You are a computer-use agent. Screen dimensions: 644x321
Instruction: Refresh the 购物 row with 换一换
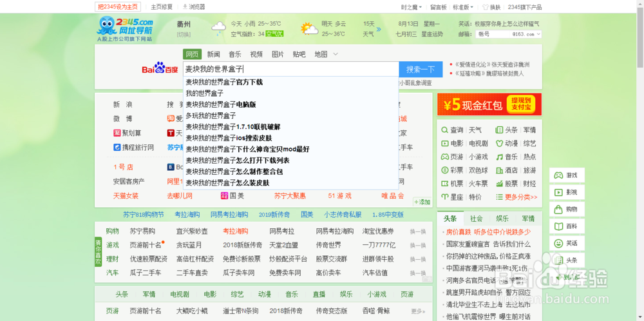pos(418,231)
